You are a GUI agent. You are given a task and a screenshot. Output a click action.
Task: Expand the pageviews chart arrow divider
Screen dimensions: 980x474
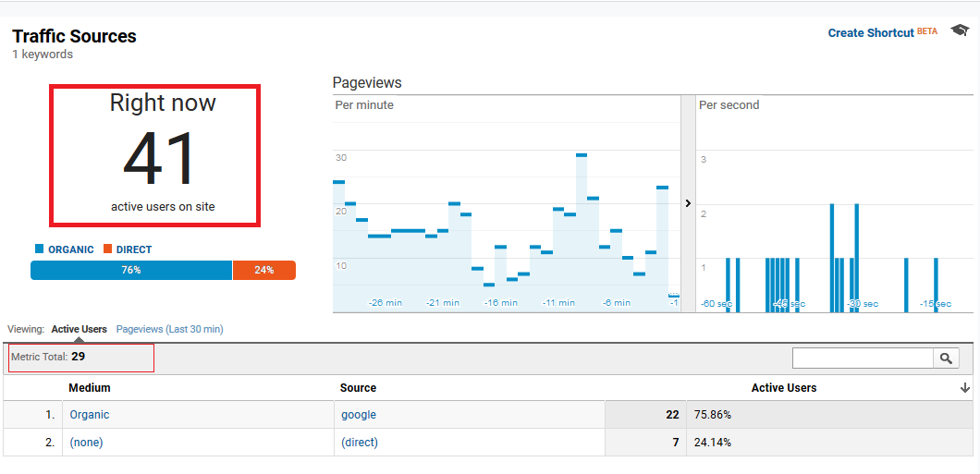click(688, 203)
